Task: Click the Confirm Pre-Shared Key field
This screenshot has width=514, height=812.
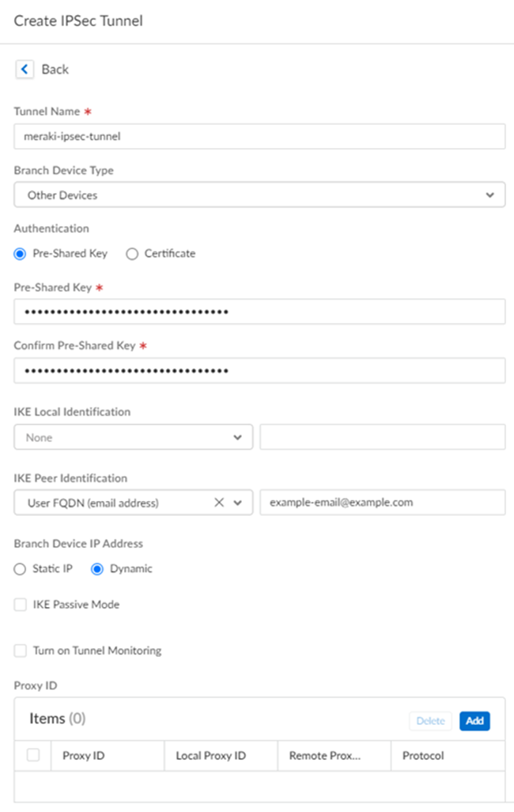Action: (259, 370)
